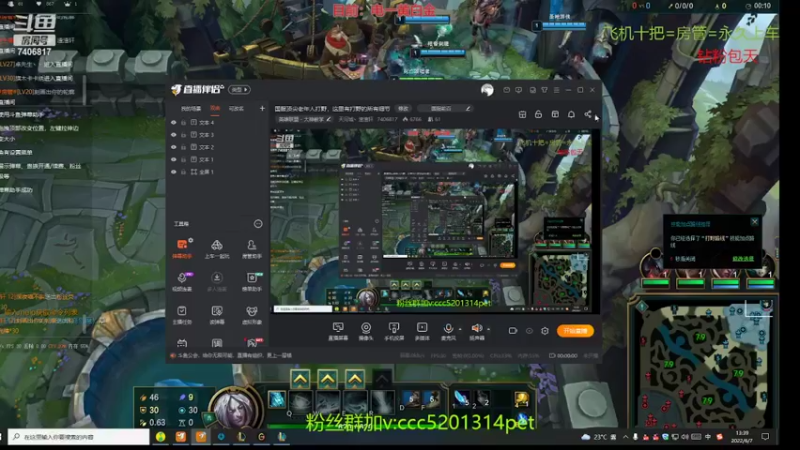
Task: Open the mode switch pill beside app logo
Action: point(239,90)
